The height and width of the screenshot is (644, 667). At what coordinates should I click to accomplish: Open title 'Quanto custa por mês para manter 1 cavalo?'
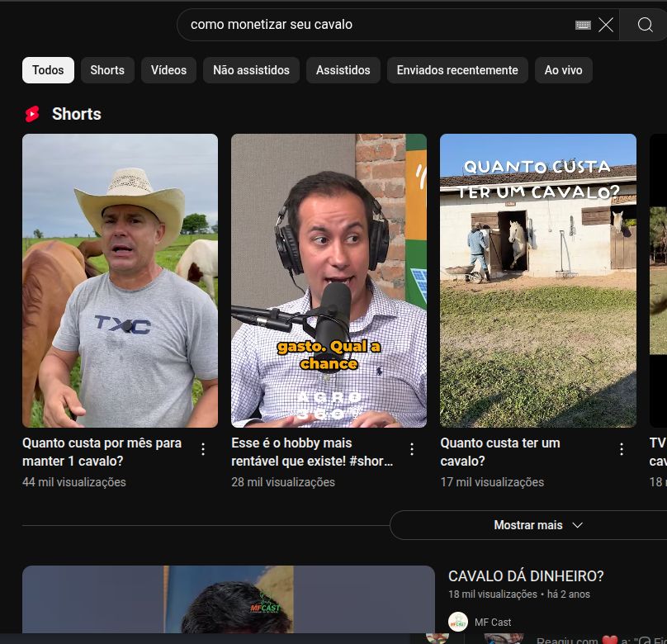click(x=102, y=452)
